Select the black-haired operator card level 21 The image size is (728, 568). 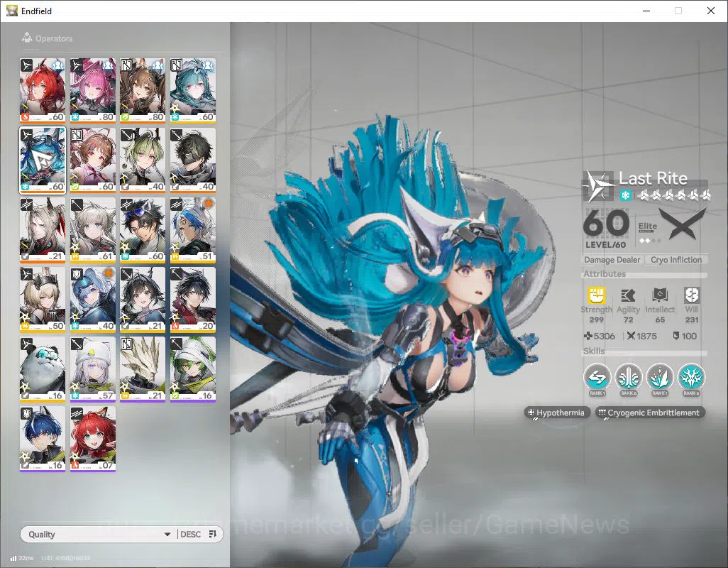143,299
